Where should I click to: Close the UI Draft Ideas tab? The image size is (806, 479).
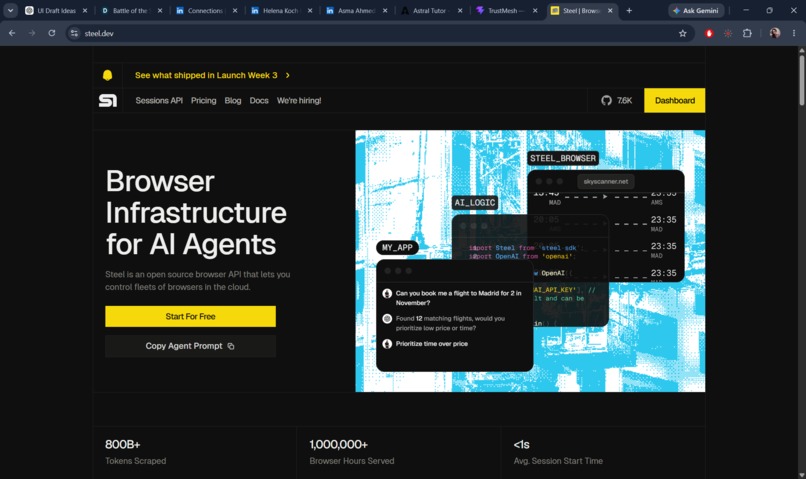click(x=85, y=10)
